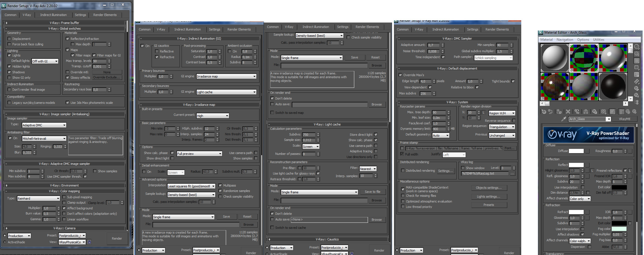The image size is (644, 255).
Task: Pick material with the eyedropper icon
Action: tap(563, 119)
